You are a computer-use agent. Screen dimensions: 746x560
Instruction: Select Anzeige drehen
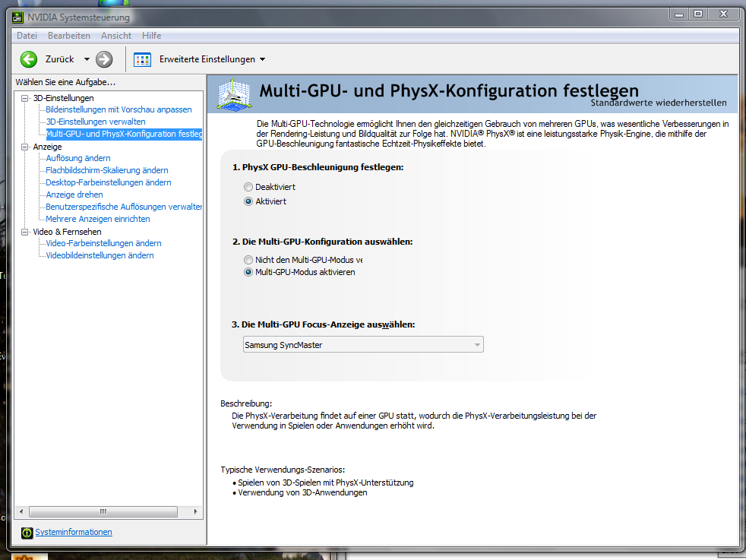tap(74, 195)
